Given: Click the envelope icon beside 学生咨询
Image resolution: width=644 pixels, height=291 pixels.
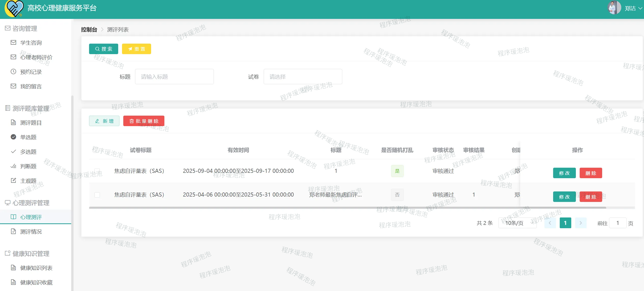Looking at the screenshot, I should [x=13, y=42].
